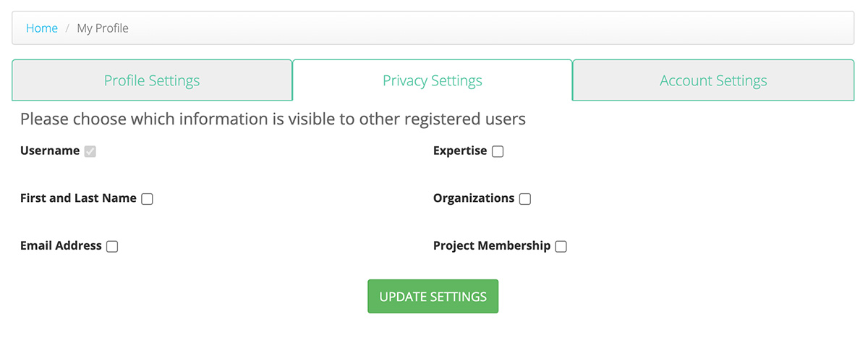Click the Project Membership label text
868x338 pixels.
click(x=492, y=245)
